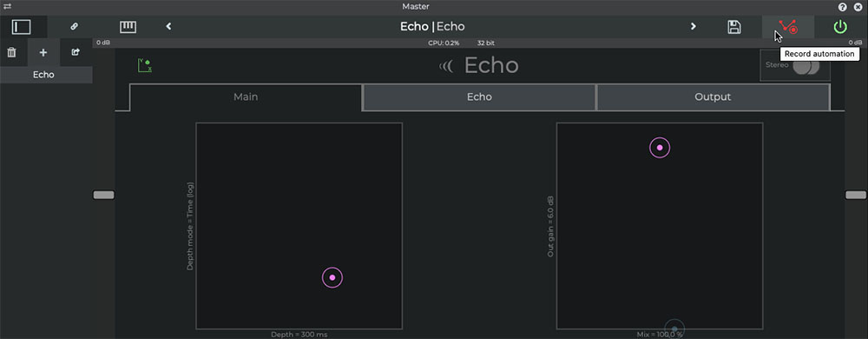Add a new device with plus icon

point(43,53)
